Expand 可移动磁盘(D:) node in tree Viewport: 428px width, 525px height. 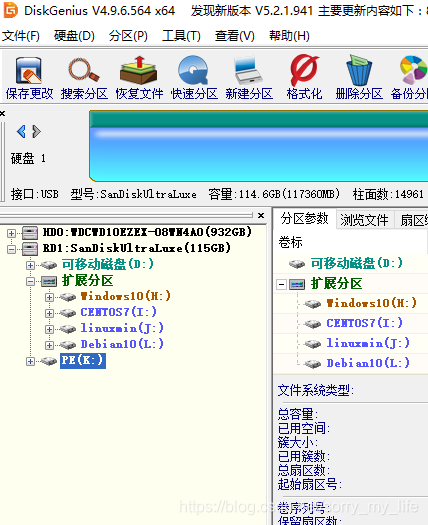pos(30,265)
